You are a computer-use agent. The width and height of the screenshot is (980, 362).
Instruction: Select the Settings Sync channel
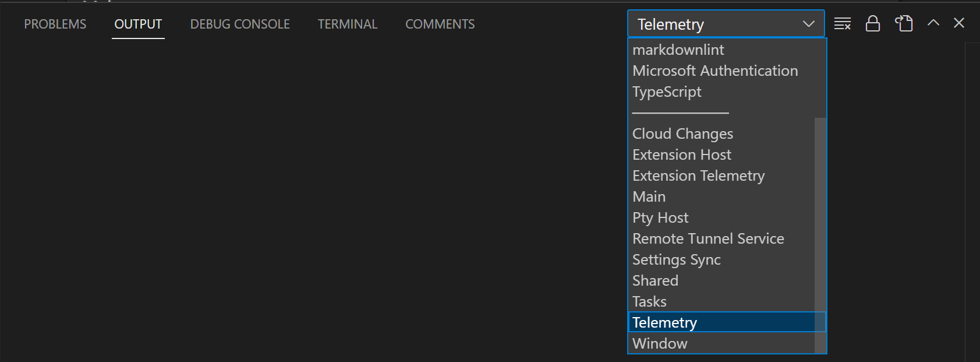(x=676, y=259)
